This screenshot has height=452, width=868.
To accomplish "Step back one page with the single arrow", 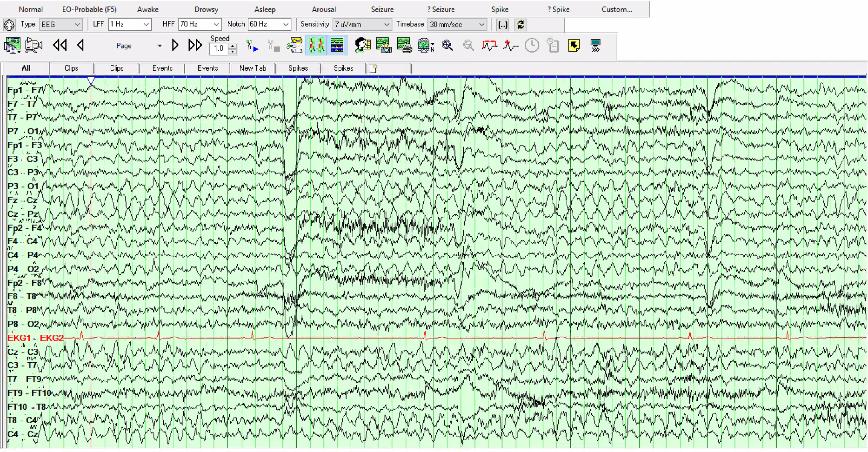I will pos(80,46).
